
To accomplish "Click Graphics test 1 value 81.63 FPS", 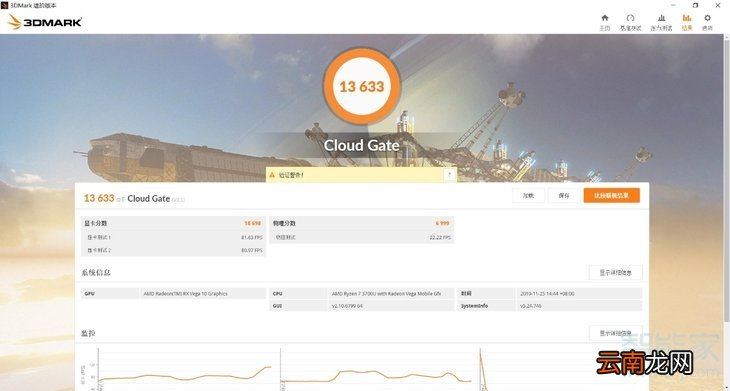I will pyautogui.click(x=251, y=237).
